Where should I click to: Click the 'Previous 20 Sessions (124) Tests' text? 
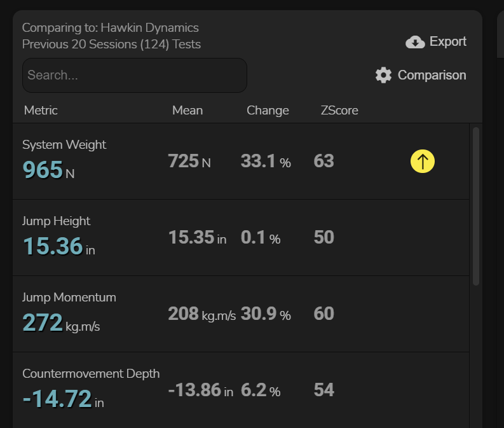coord(111,45)
